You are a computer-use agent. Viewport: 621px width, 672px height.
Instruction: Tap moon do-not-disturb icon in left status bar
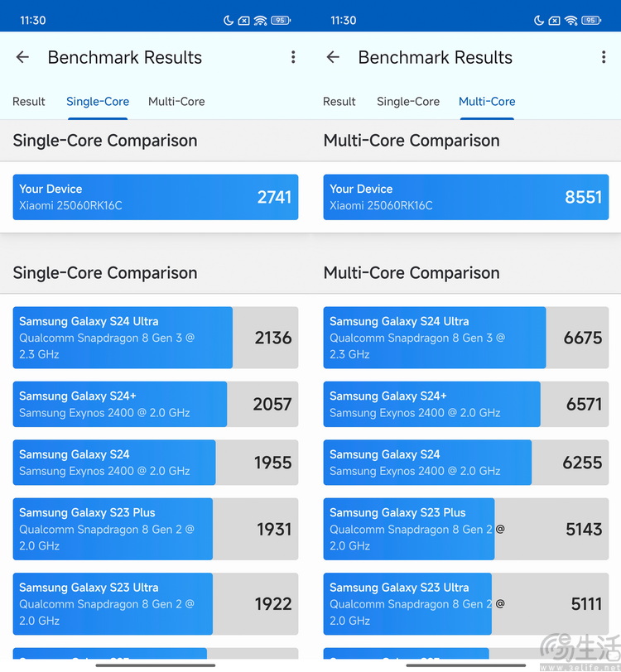(x=229, y=20)
